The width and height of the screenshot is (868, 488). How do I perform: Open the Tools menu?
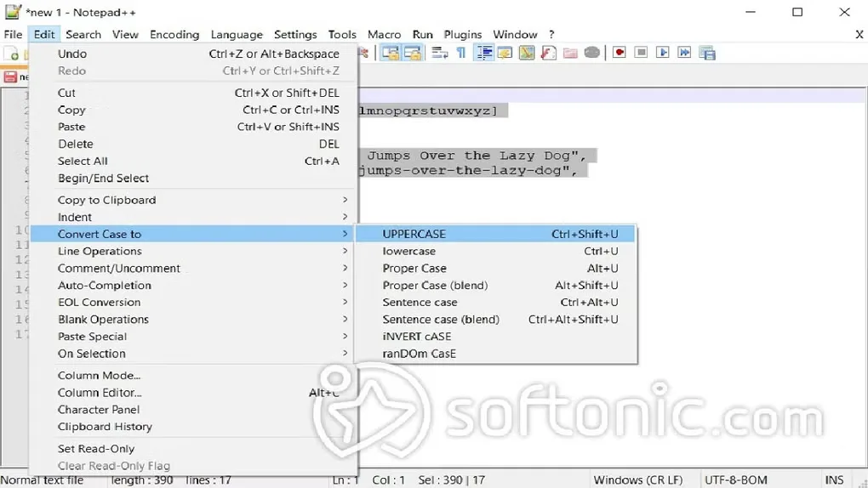pyautogui.click(x=342, y=34)
